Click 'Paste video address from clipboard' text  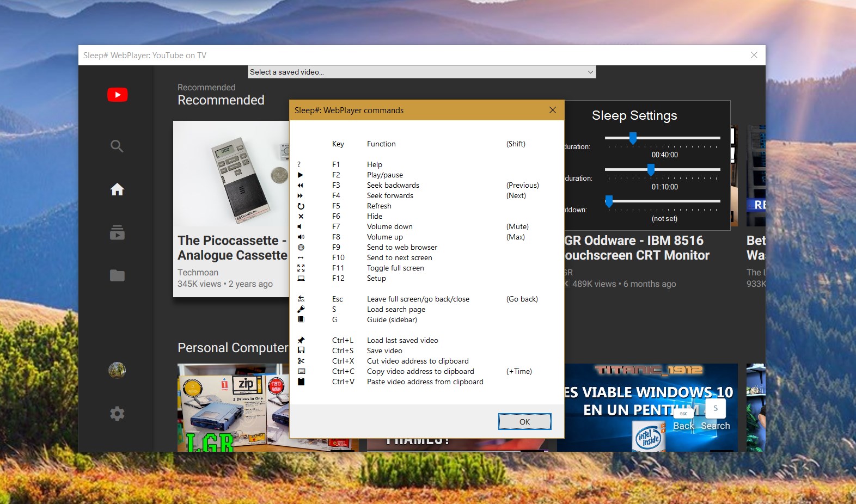click(x=425, y=382)
